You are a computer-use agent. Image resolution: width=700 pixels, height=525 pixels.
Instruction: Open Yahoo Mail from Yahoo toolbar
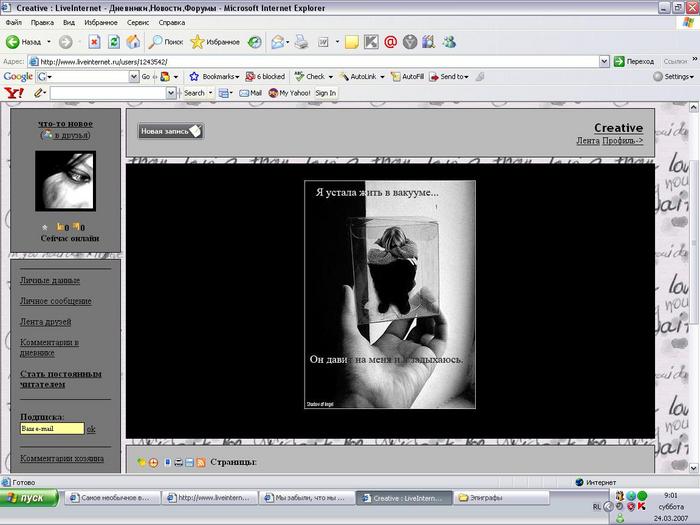click(x=250, y=93)
